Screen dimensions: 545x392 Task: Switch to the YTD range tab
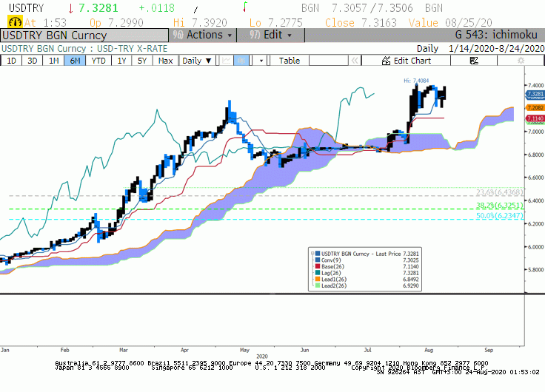click(x=98, y=61)
